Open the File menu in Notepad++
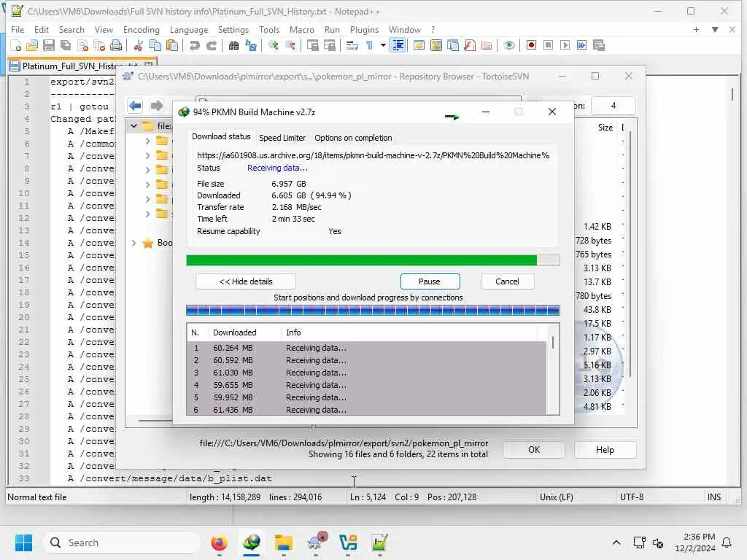 [x=18, y=29]
